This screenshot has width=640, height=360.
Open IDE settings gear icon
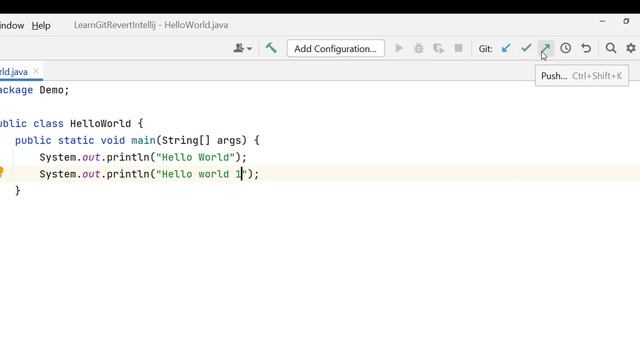coord(631,48)
